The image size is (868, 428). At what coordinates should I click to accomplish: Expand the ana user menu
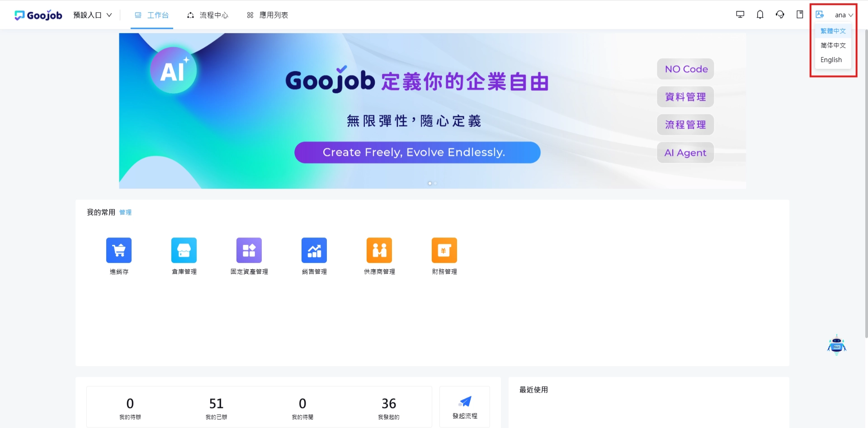(844, 15)
